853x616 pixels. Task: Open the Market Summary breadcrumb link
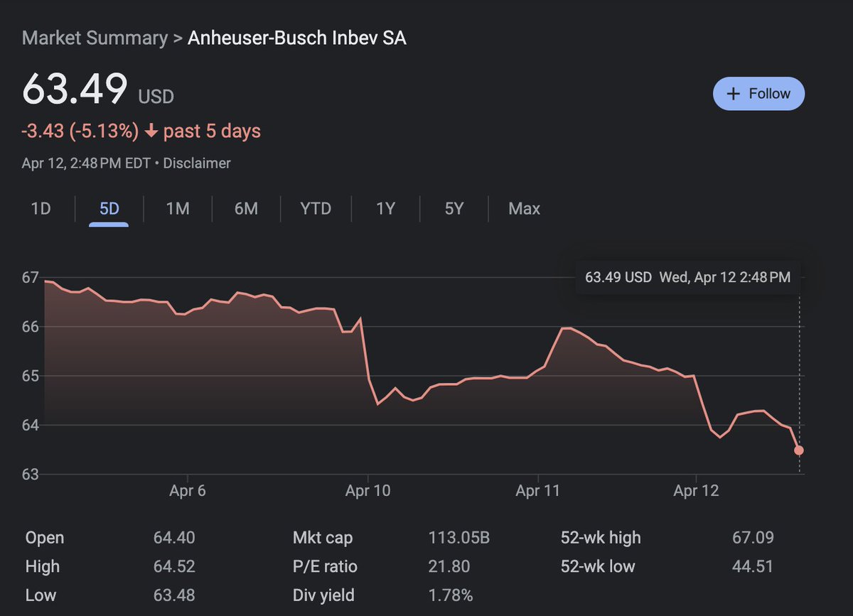click(95, 38)
